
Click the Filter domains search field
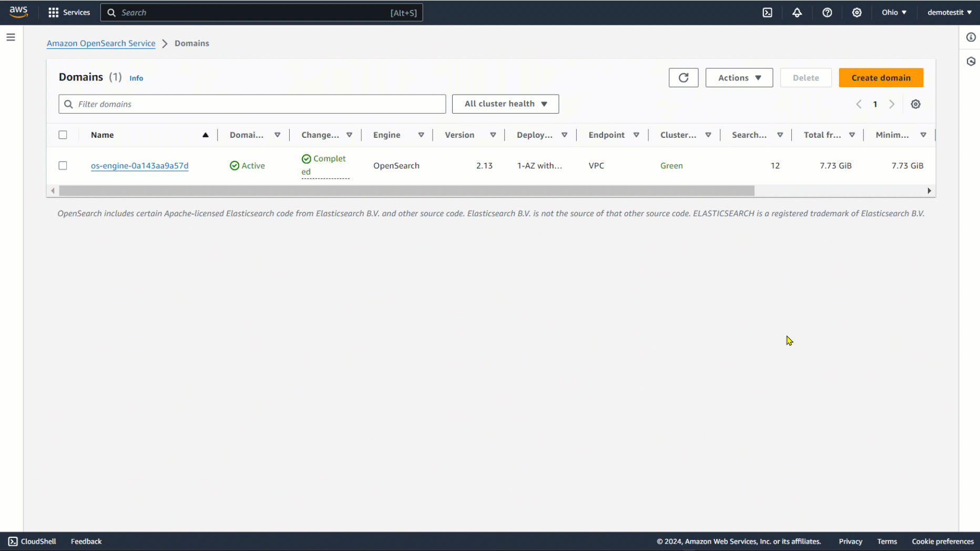(x=252, y=104)
